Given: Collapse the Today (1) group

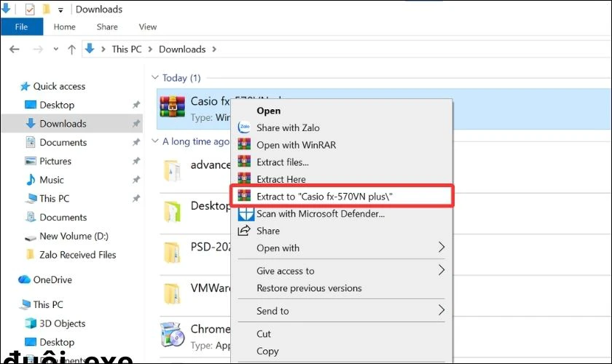Looking at the screenshot, I should [x=155, y=78].
